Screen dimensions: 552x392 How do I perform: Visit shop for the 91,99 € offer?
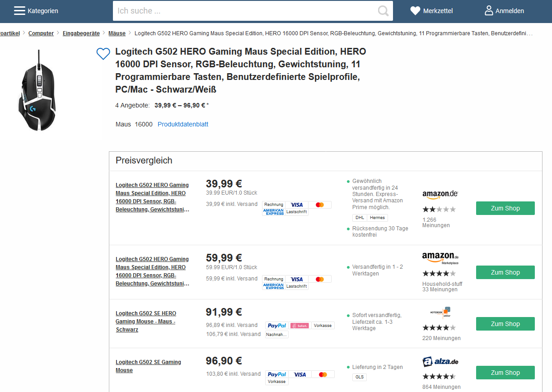coord(505,324)
